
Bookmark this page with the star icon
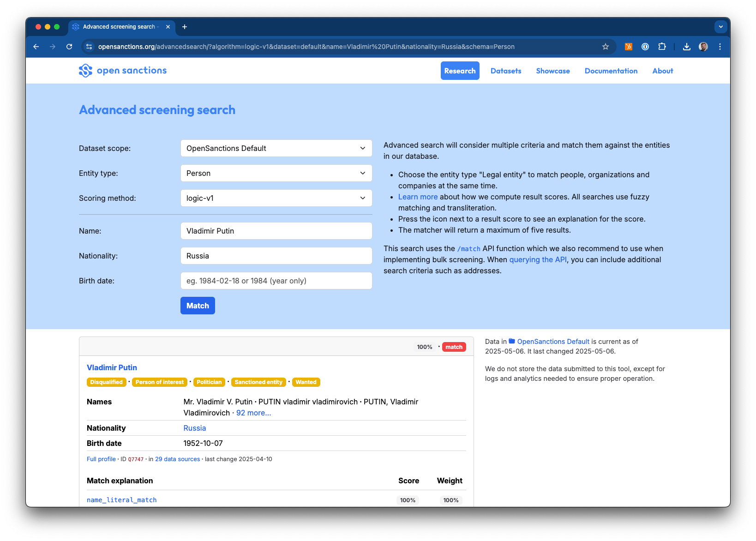point(606,47)
